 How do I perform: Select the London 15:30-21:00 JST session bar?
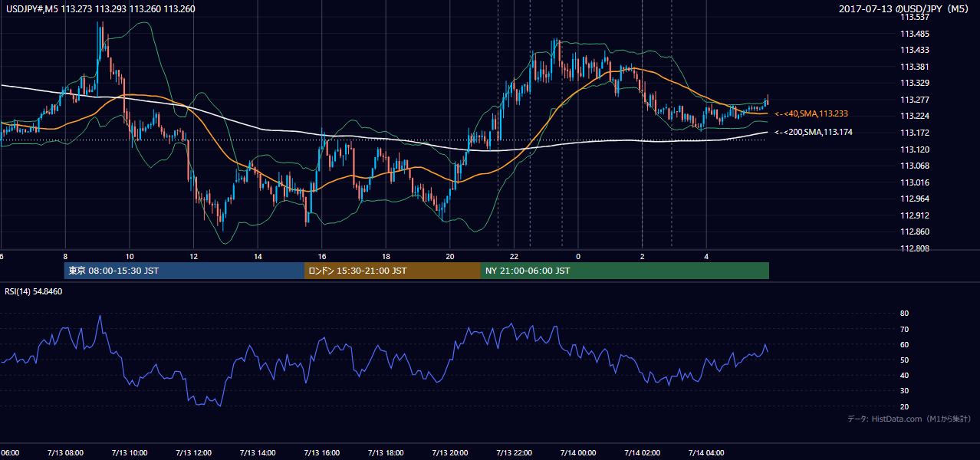(393, 271)
